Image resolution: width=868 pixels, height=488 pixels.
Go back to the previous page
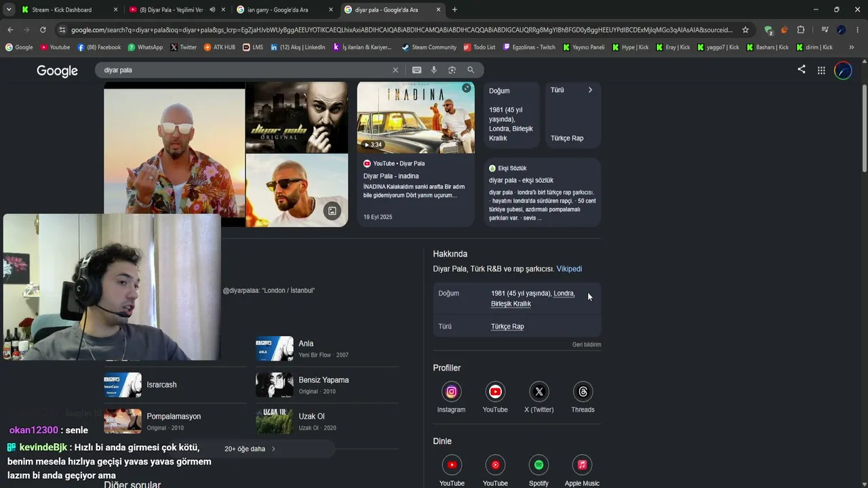(10, 30)
